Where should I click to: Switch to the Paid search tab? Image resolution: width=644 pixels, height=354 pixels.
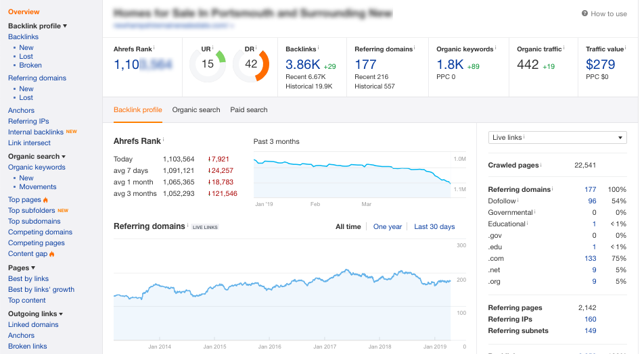tap(248, 110)
